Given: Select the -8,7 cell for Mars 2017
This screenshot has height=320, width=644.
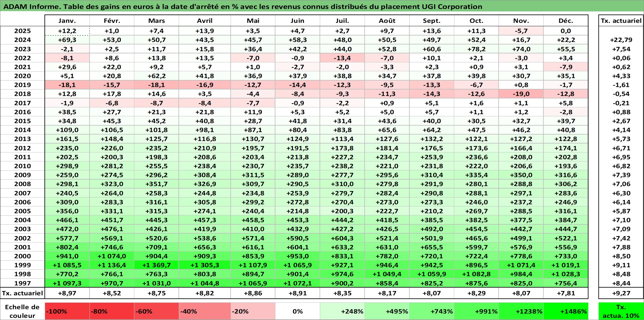Looking at the screenshot, I should click(x=157, y=103).
